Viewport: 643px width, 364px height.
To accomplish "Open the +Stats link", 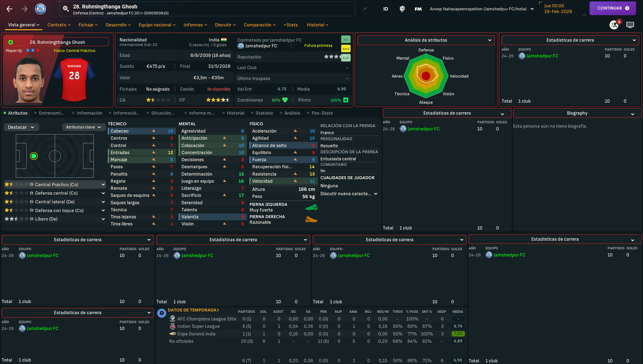I will [x=290, y=25].
